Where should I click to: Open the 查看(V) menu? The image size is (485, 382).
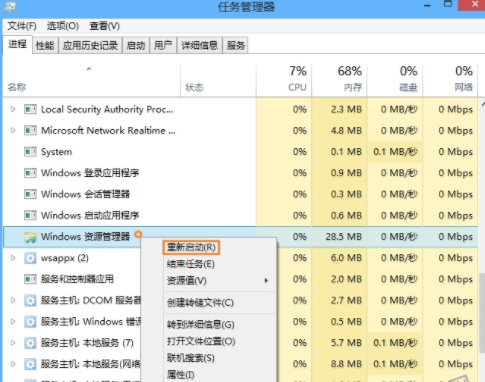105,26
